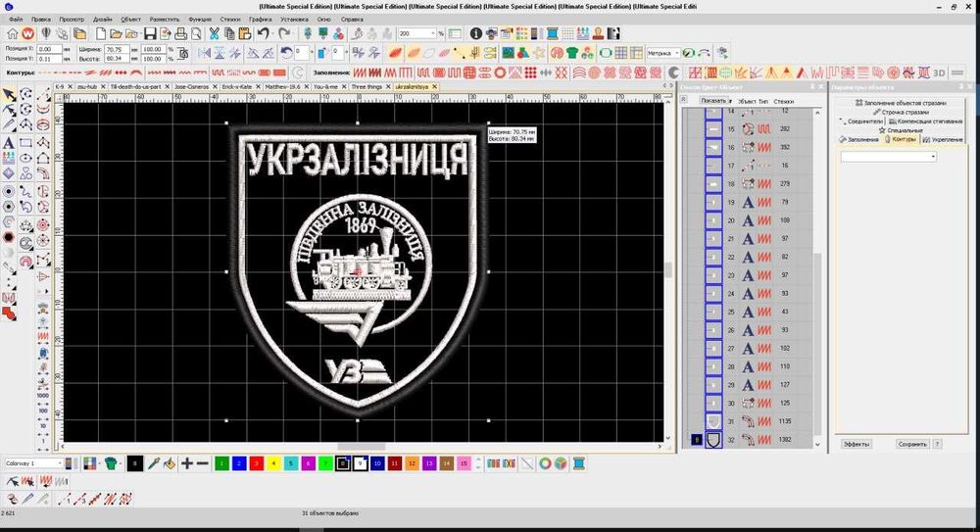This screenshot has height=532, width=980.
Task: Click the Показать button in object list
Action: [x=713, y=101]
